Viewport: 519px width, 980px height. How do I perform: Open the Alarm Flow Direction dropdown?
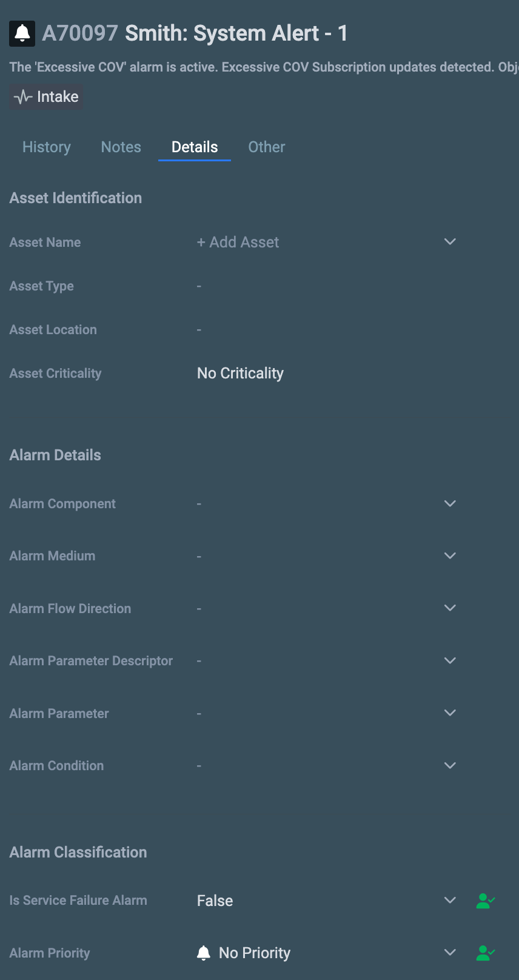[450, 608]
